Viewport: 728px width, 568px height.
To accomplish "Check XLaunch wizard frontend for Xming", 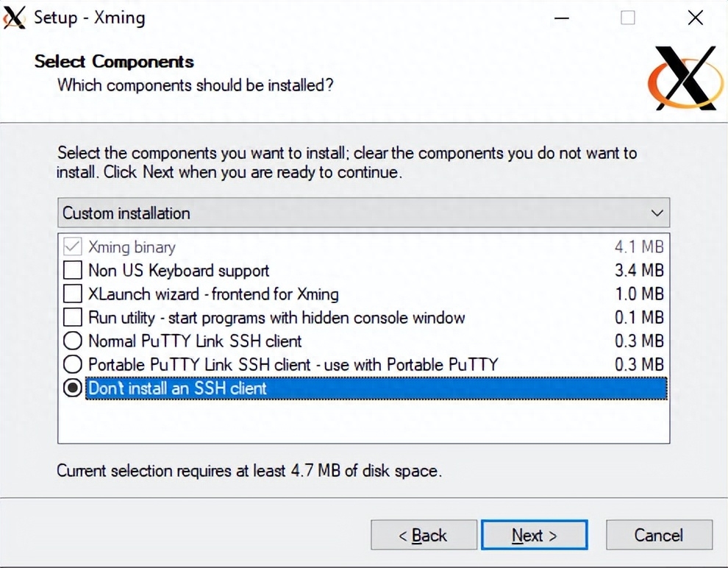I will (x=72, y=294).
